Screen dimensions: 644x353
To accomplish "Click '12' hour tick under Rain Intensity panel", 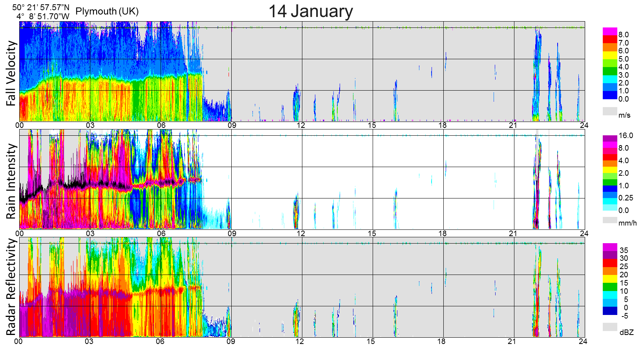I will tap(301, 233).
